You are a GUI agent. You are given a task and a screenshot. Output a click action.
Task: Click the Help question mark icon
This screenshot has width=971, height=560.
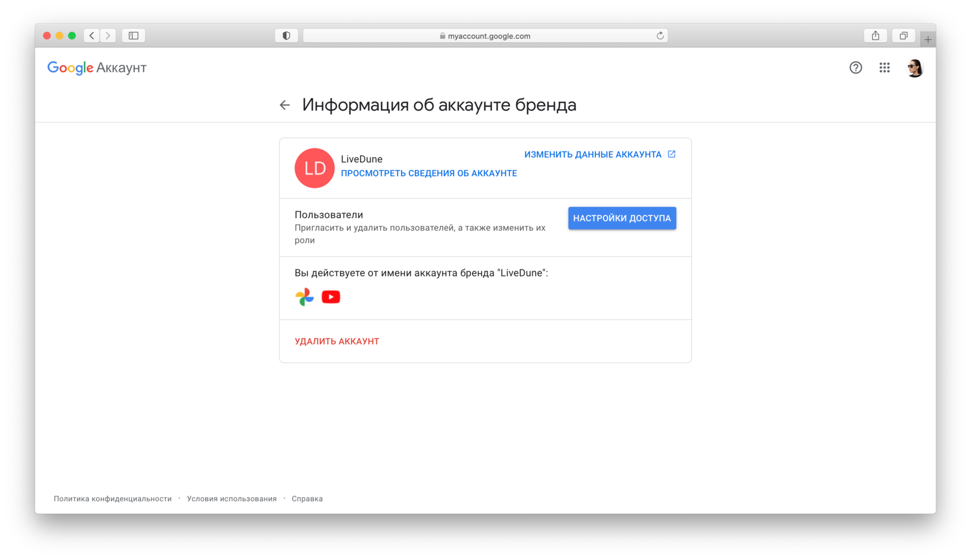(855, 68)
